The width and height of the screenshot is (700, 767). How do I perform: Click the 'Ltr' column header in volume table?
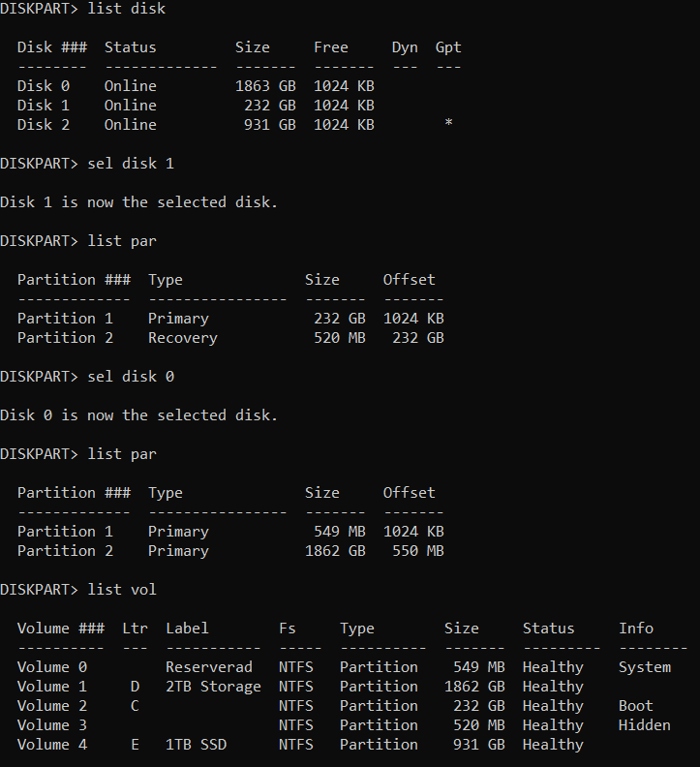coord(135,629)
